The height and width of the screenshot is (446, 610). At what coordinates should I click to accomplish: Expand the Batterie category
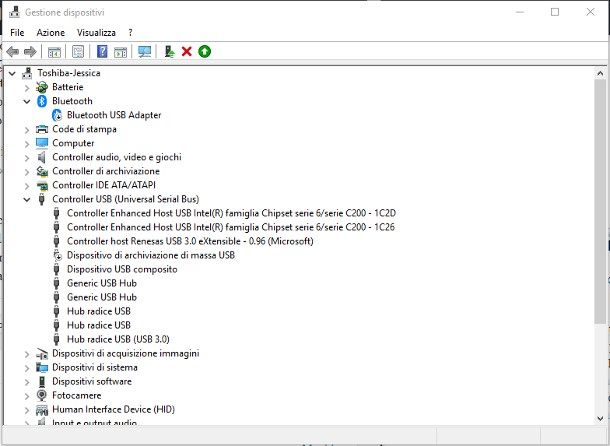pyautogui.click(x=26, y=88)
